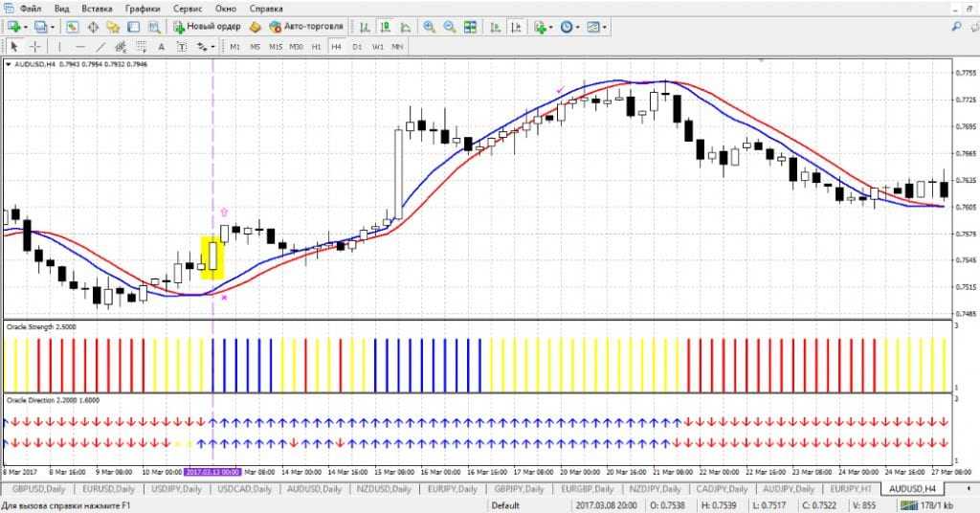This screenshot has height=513, width=980.
Task: Open the indicators list dropdown arrow
Action: click(551, 27)
